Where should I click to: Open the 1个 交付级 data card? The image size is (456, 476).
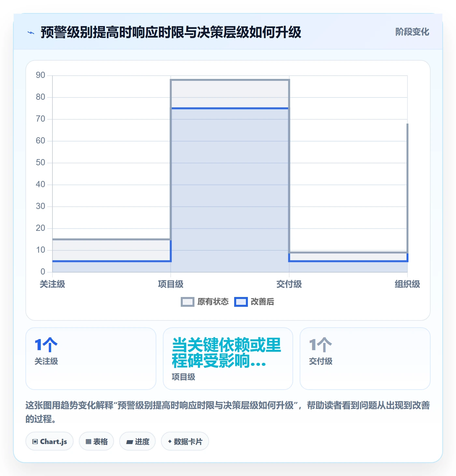(x=365, y=359)
